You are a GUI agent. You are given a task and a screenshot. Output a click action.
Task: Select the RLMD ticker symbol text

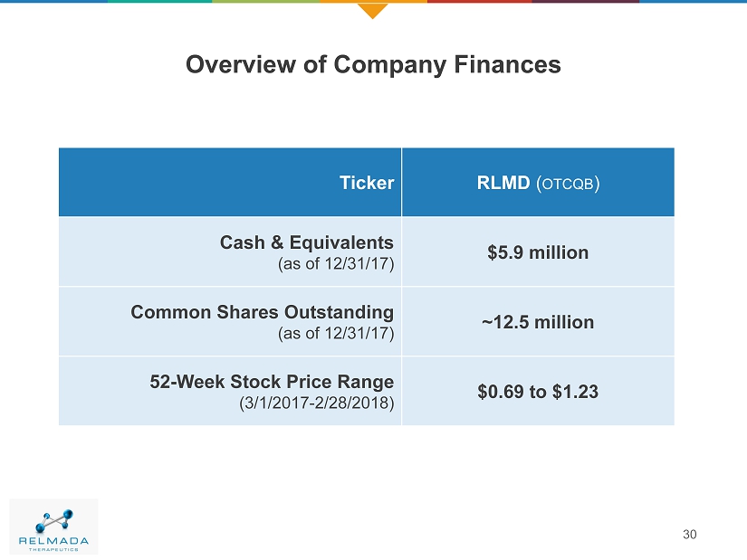pos(503,183)
